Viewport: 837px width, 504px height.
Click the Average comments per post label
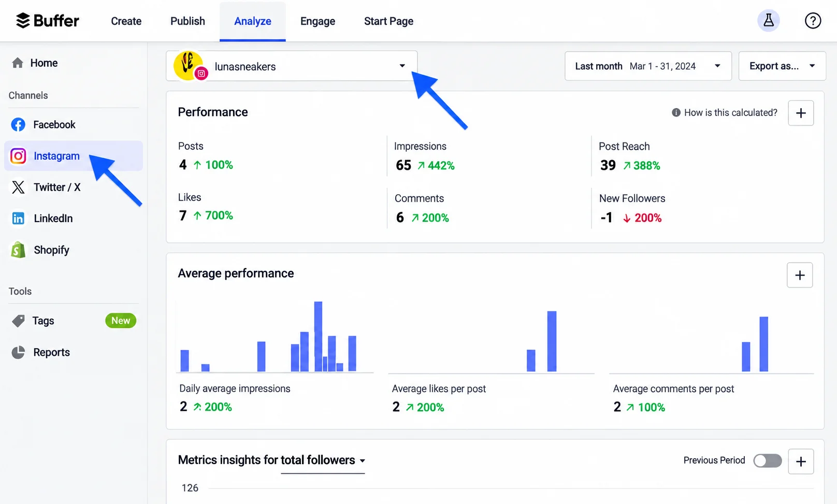[x=673, y=388]
